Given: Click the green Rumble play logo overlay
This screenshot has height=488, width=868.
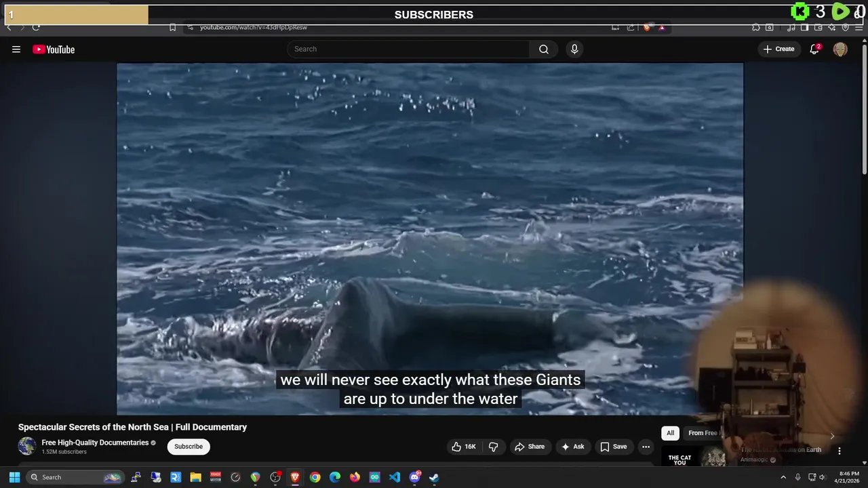Looking at the screenshot, I should 840,12.
